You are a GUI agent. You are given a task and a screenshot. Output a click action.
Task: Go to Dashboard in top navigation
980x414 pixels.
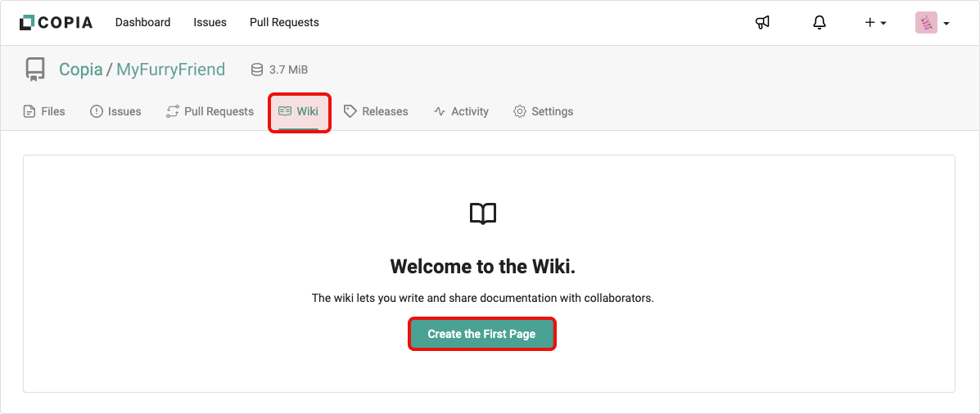[x=142, y=22]
